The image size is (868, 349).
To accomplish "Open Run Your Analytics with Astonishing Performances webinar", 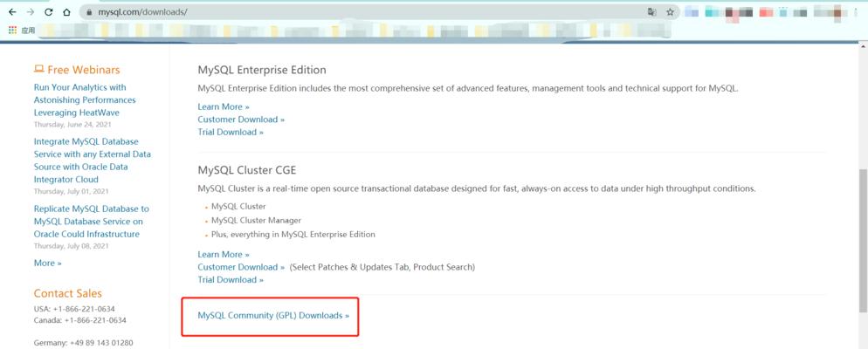I will [85, 100].
